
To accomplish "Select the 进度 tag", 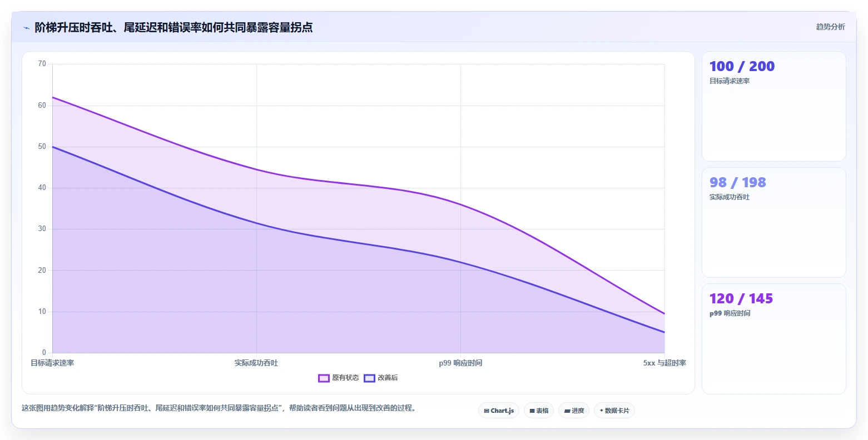I will (x=574, y=411).
